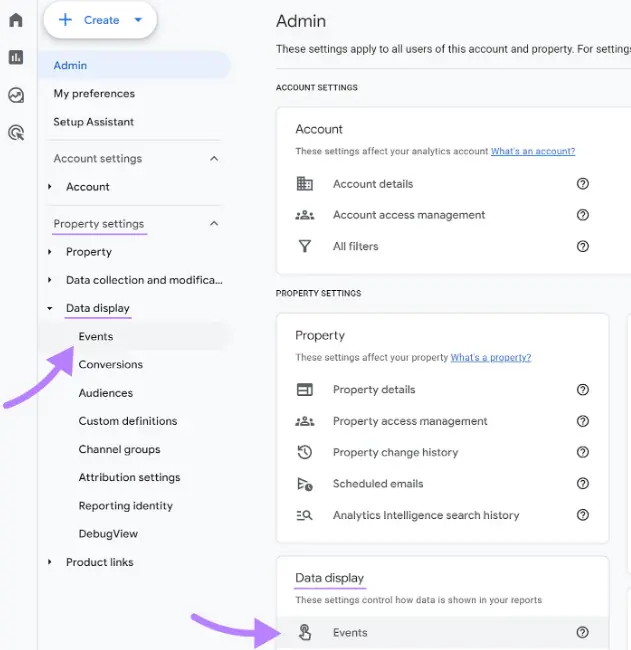
Task: Collapse the Account settings section chevron
Action: pos(214,158)
